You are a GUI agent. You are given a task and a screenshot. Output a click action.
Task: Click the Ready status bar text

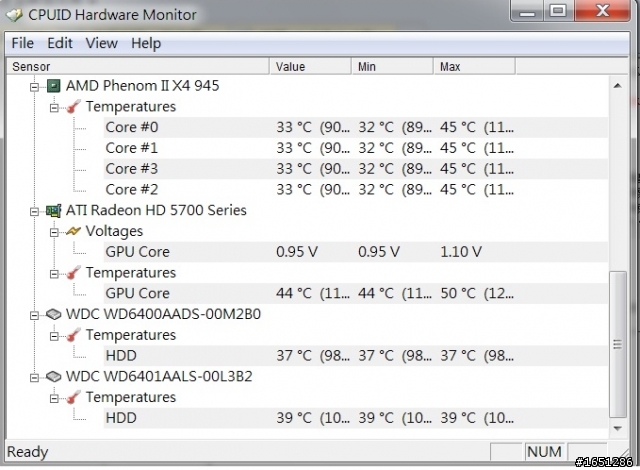tap(28, 452)
